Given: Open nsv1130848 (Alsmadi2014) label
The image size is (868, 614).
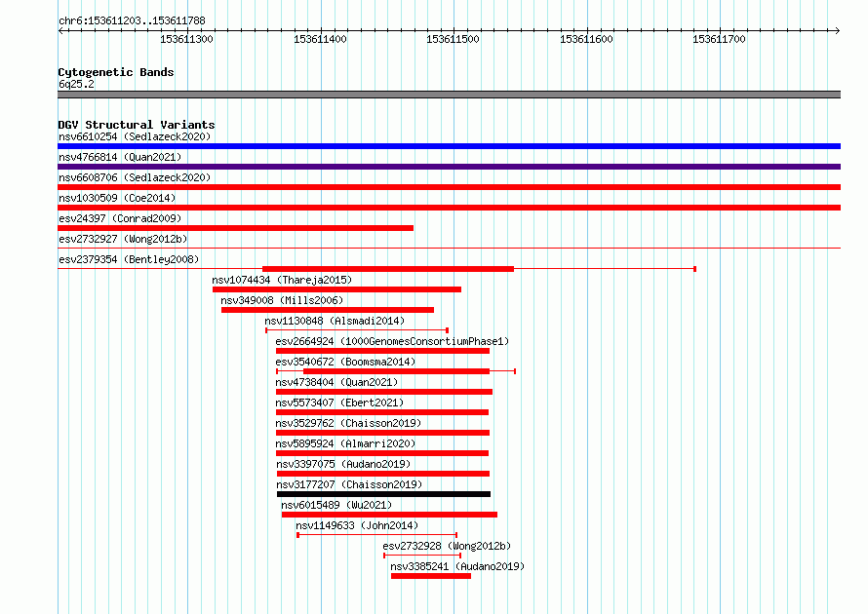Looking at the screenshot, I should tap(335, 321).
